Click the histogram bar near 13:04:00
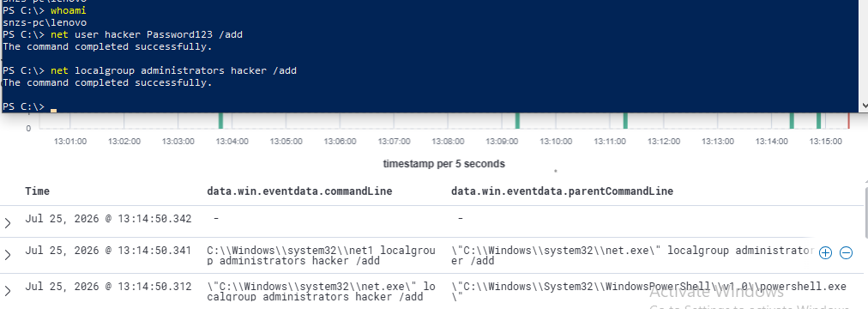Screen dimensions: 868x309 [220, 121]
